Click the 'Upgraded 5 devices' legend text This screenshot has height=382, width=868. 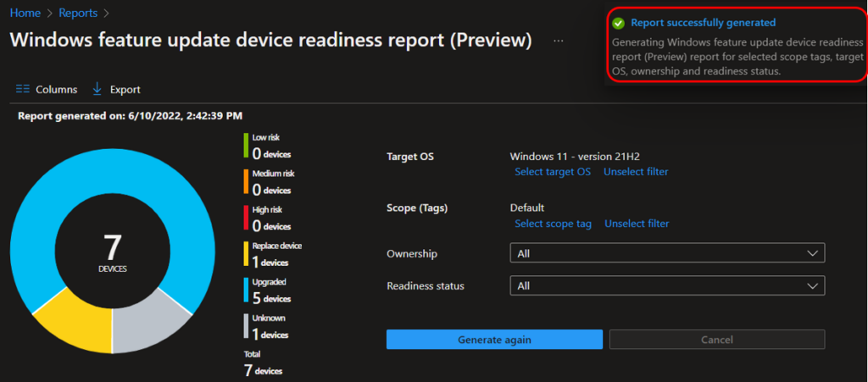(271, 291)
